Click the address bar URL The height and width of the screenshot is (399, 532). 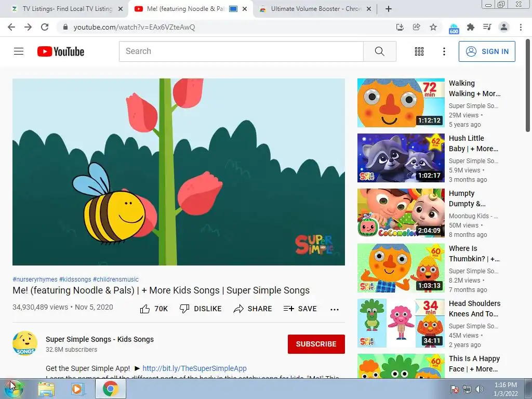(x=135, y=27)
